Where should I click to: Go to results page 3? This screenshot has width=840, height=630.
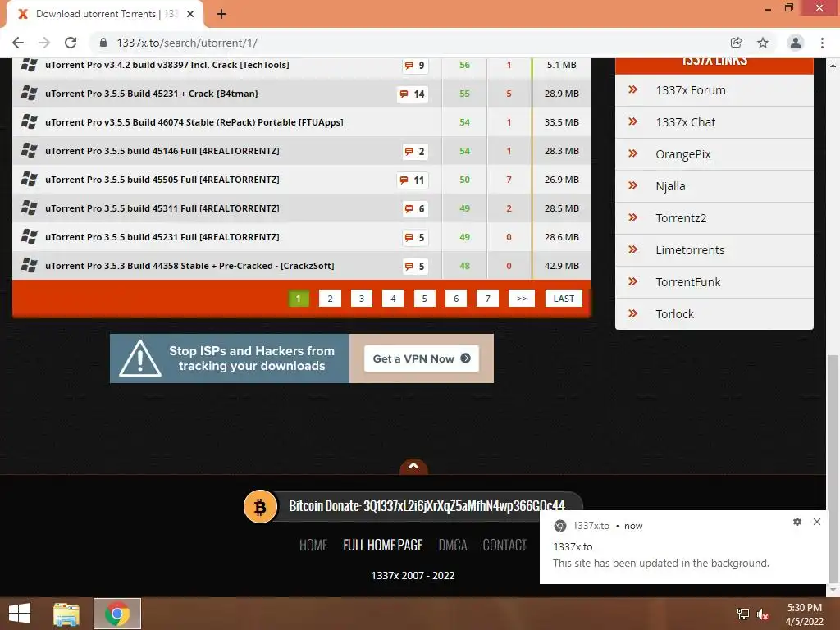click(362, 299)
